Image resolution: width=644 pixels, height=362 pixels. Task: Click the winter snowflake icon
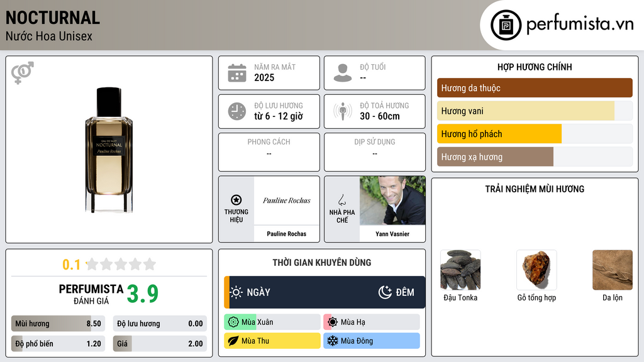tap(333, 341)
